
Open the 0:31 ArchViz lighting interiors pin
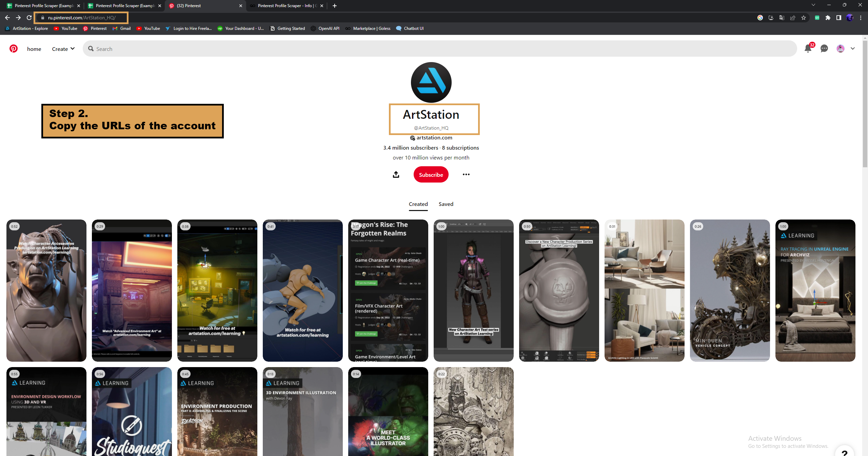(x=645, y=290)
